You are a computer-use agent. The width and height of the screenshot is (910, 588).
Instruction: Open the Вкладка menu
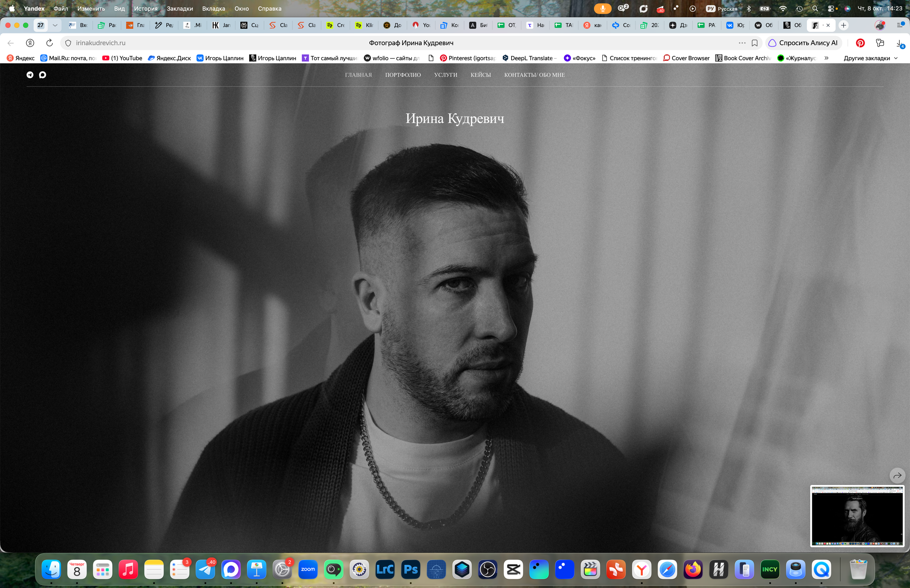point(214,9)
